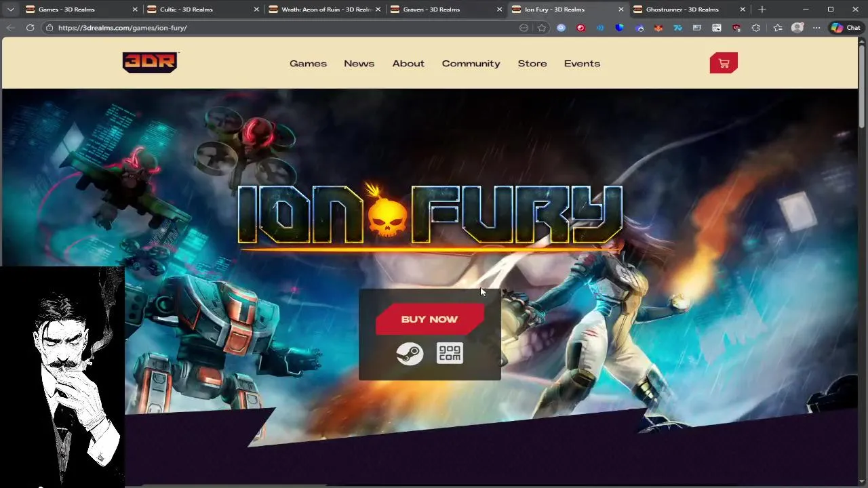Open the Steam store icon
868x488 pixels.
click(410, 354)
